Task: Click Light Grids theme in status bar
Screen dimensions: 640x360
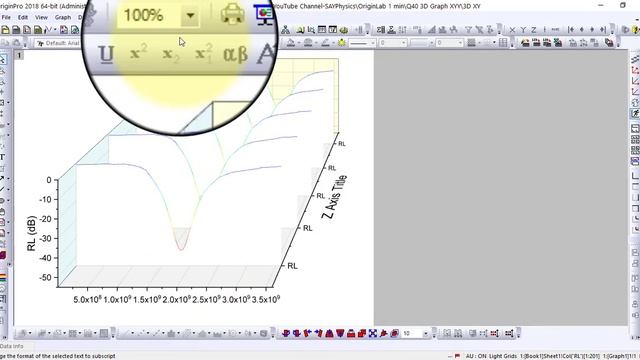Action: [503, 356]
